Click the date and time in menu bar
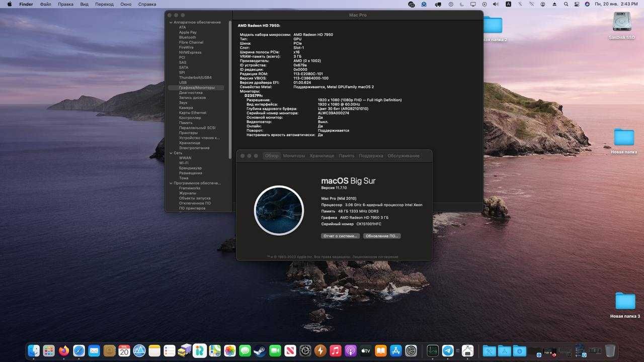 pyautogui.click(x=616, y=4)
